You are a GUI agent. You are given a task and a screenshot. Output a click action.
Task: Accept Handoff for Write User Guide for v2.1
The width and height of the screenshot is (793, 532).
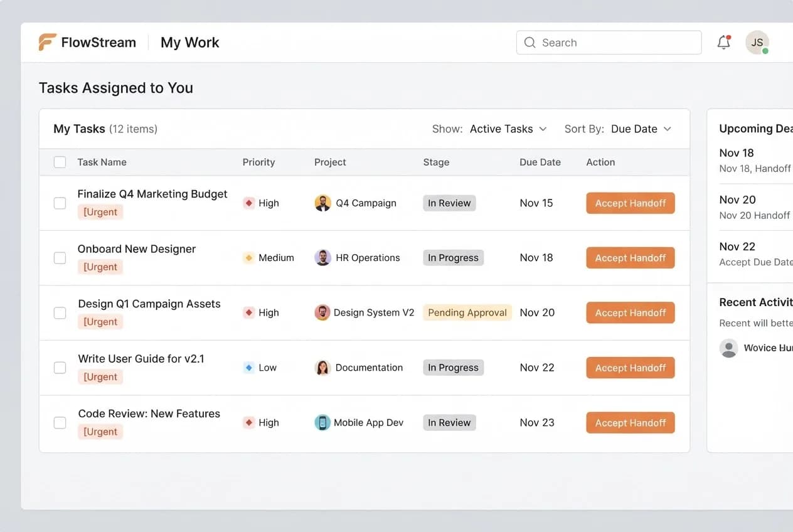[631, 368]
